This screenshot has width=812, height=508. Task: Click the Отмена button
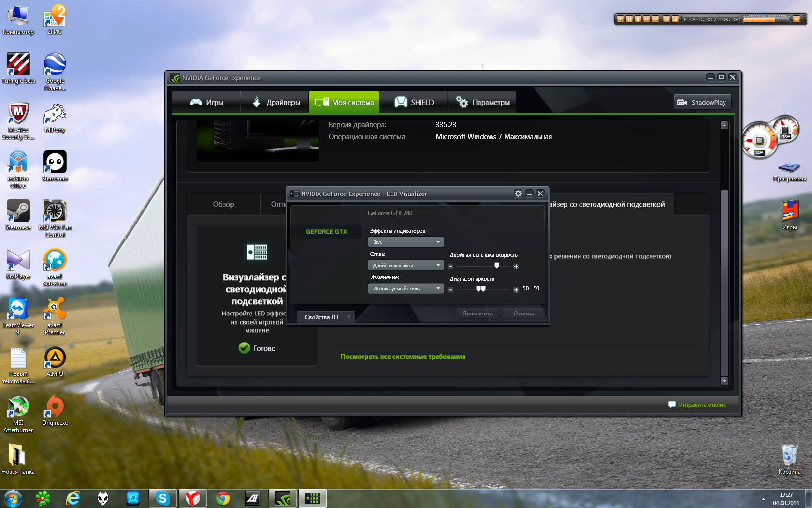click(x=523, y=314)
